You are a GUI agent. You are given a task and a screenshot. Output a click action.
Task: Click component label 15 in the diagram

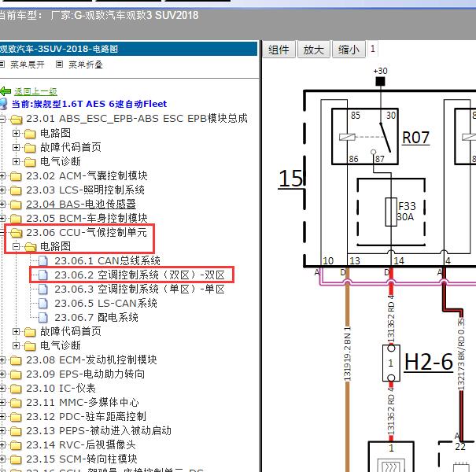point(291,179)
